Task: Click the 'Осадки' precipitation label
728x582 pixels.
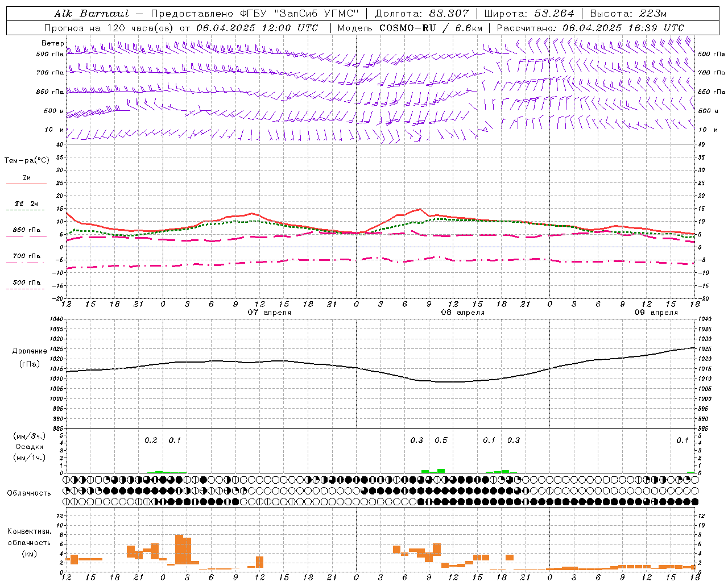Action: [30, 447]
